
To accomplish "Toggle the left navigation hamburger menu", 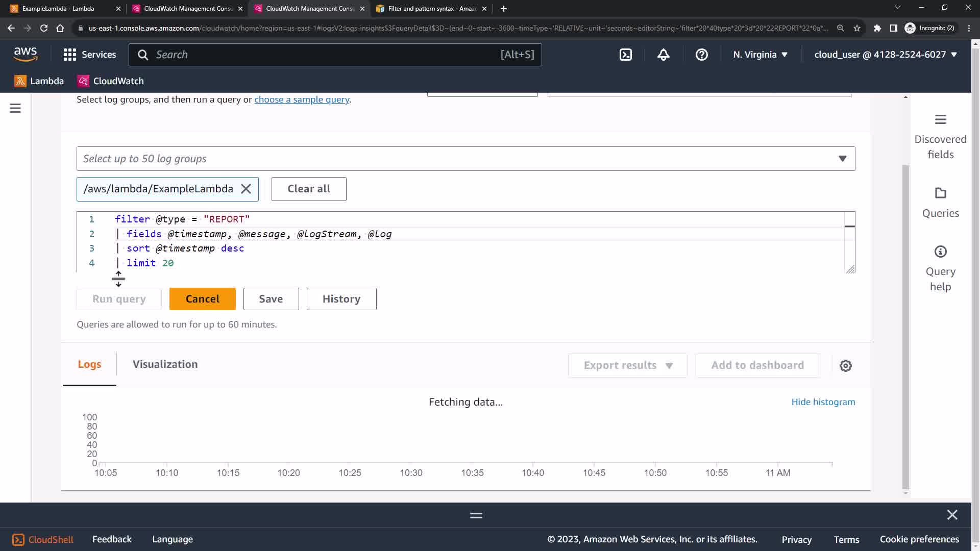I will tap(15, 108).
